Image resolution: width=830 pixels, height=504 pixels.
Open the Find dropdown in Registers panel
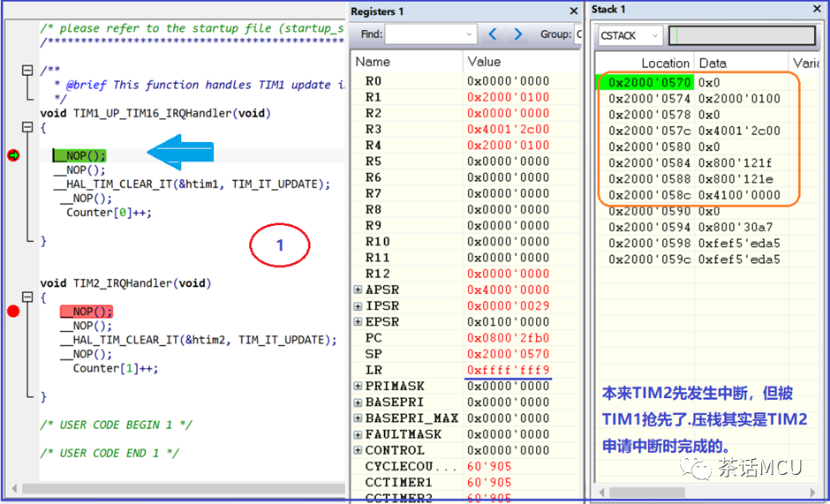[469, 34]
